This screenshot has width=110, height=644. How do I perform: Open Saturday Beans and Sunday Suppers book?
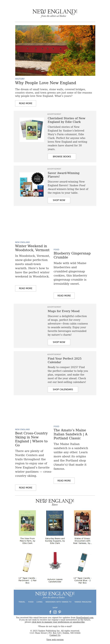tap(55, 528)
